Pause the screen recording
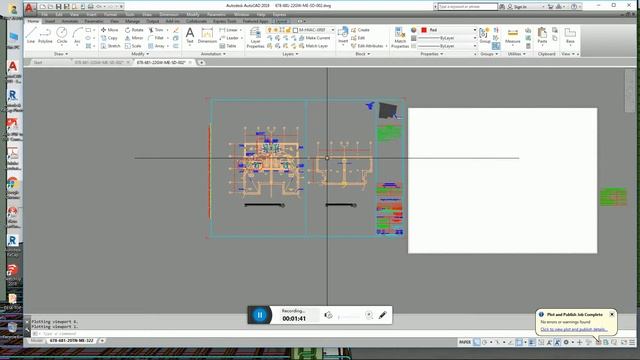 point(260,315)
